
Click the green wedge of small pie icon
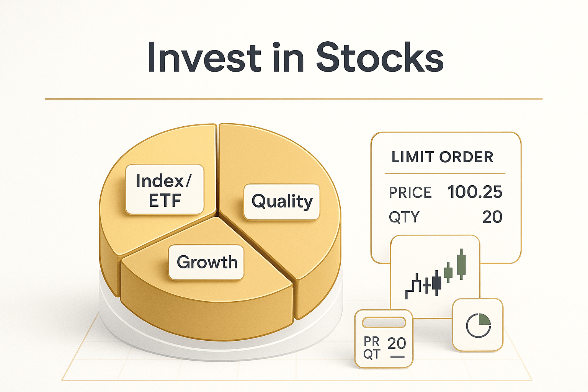coord(484,319)
